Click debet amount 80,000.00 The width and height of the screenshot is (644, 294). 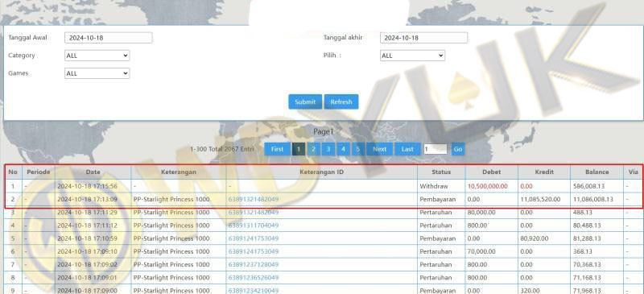pos(481,213)
